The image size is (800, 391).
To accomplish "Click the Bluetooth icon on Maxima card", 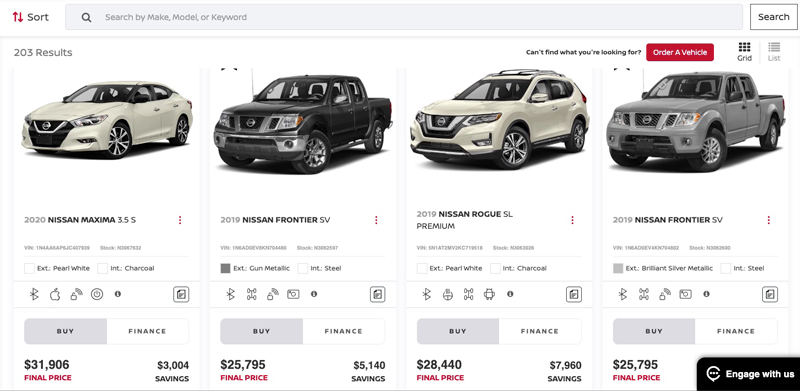I will 34,294.
